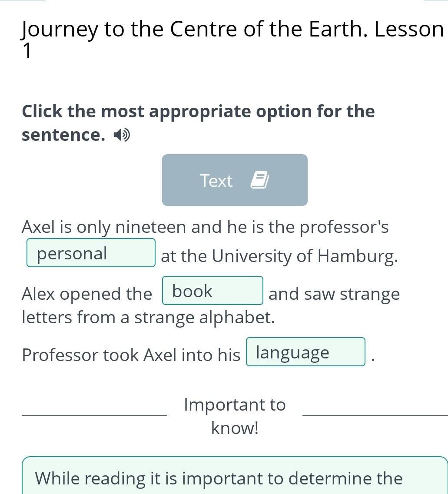Click the divider line left of "Important to know!"

click(94, 416)
